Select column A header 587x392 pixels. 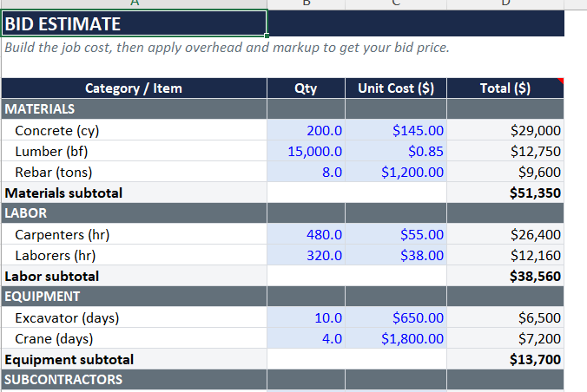pyautogui.click(x=134, y=3)
